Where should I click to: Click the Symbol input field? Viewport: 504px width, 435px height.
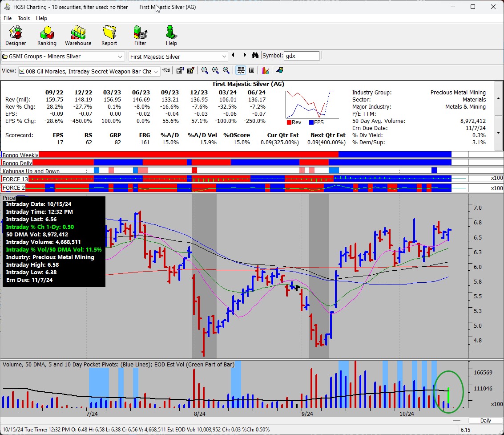click(302, 56)
